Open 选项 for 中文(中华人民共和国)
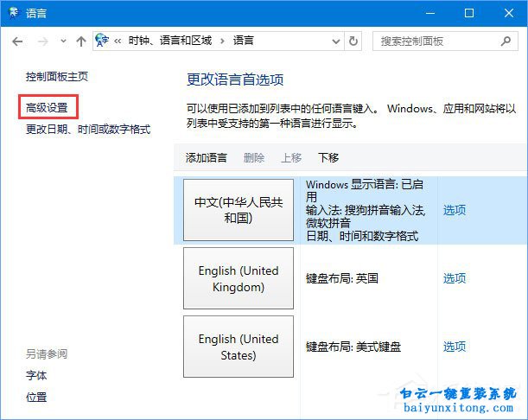Image resolution: width=528 pixels, height=420 pixels. click(455, 210)
